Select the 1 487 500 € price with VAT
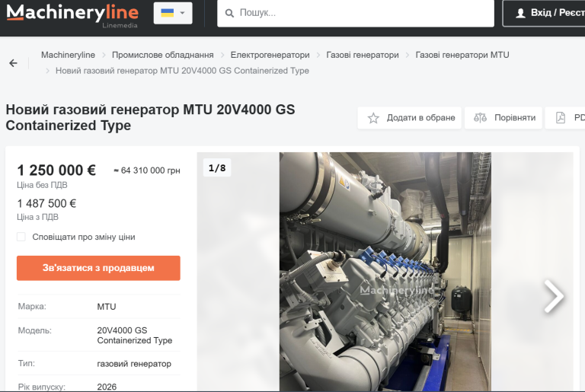The width and height of the screenshot is (585, 392). coord(46,204)
